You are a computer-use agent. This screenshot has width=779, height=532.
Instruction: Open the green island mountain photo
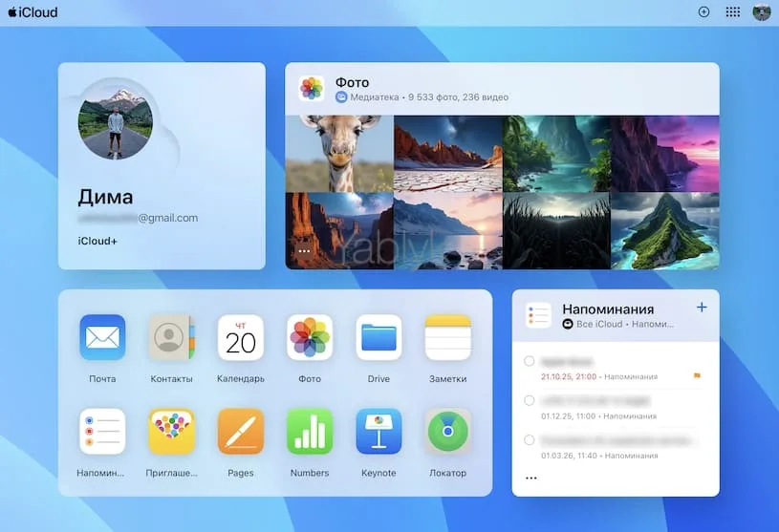click(665, 231)
